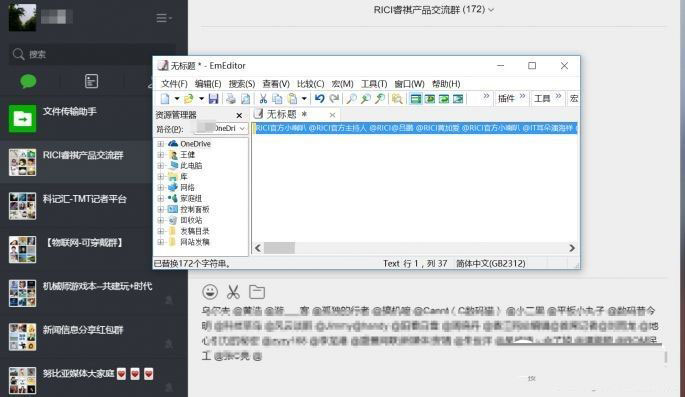The image size is (685, 397).
Task: Open Find in Files icon
Action: pos(380,99)
